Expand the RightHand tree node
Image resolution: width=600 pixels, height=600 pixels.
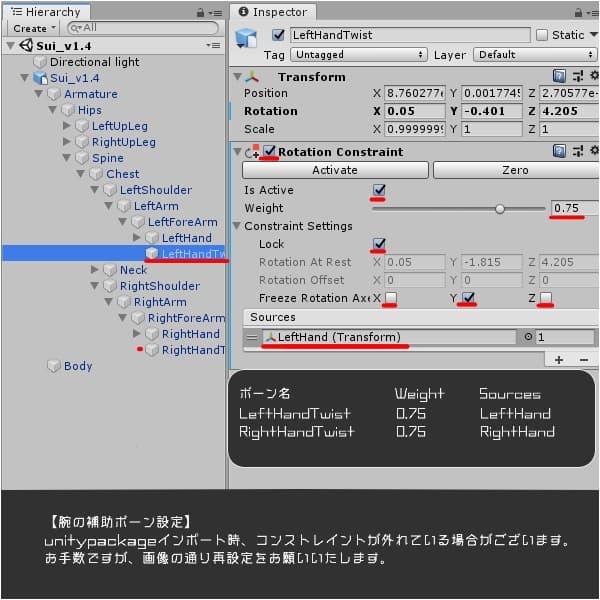tap(137, 334)
